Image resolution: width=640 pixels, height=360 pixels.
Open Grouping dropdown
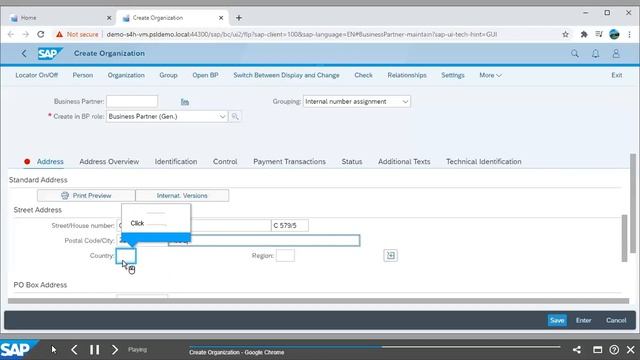click(356, 102)
